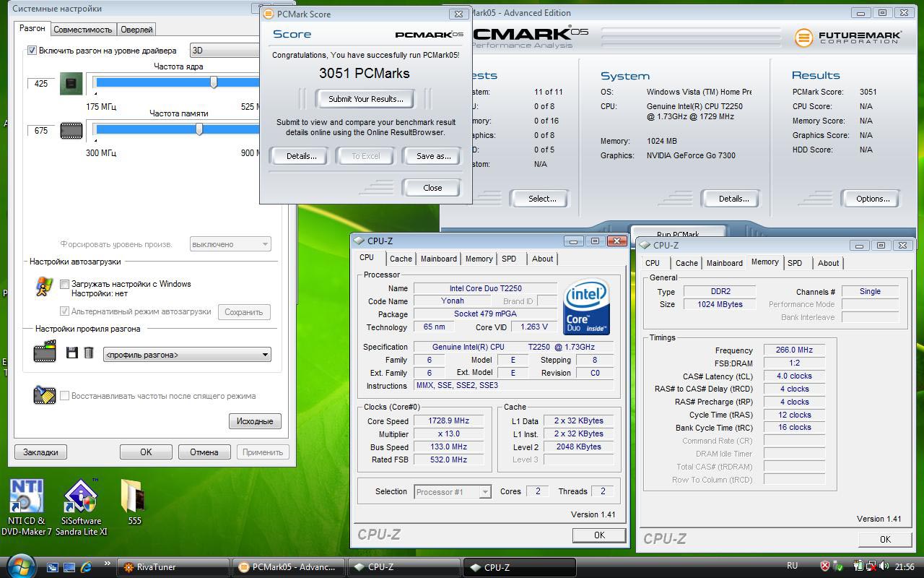Click the save profile floppy disk icon
Screen dimensions: 924x578
pos(71,353)
